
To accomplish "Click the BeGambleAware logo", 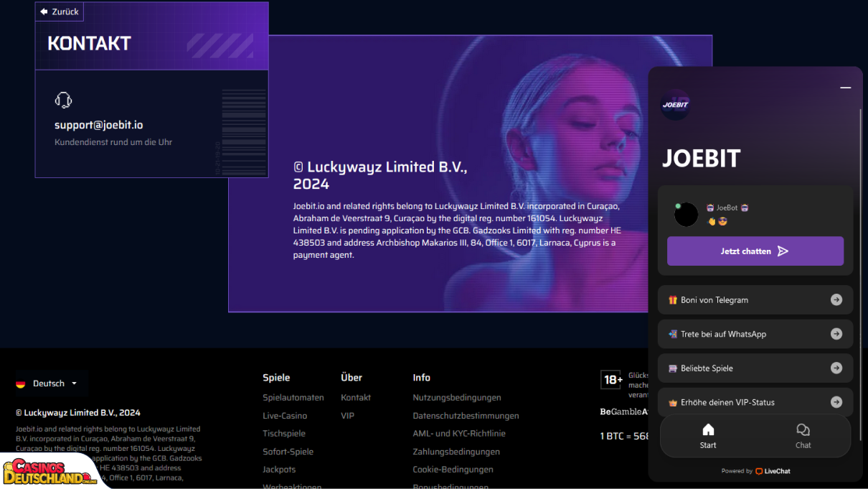I will 624,412.
